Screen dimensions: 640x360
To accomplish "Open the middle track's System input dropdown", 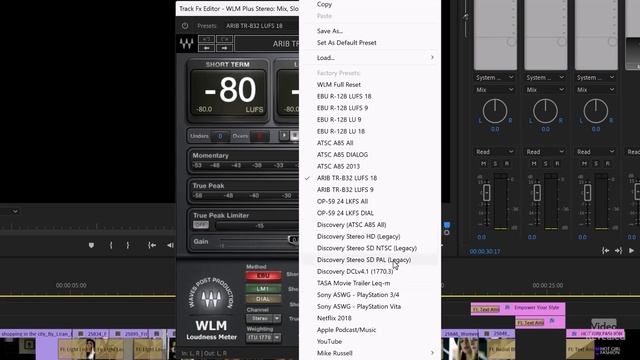I will (545, 77).
